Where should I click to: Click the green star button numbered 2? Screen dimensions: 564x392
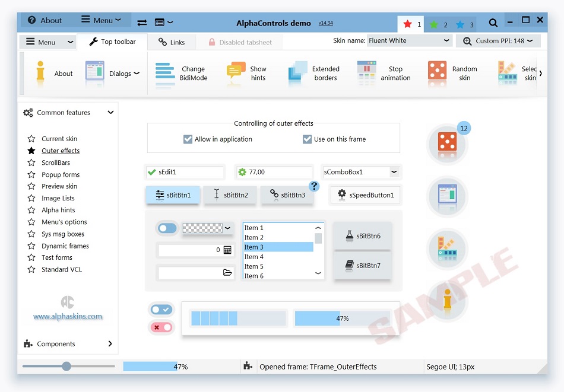[x=438, y=24]
